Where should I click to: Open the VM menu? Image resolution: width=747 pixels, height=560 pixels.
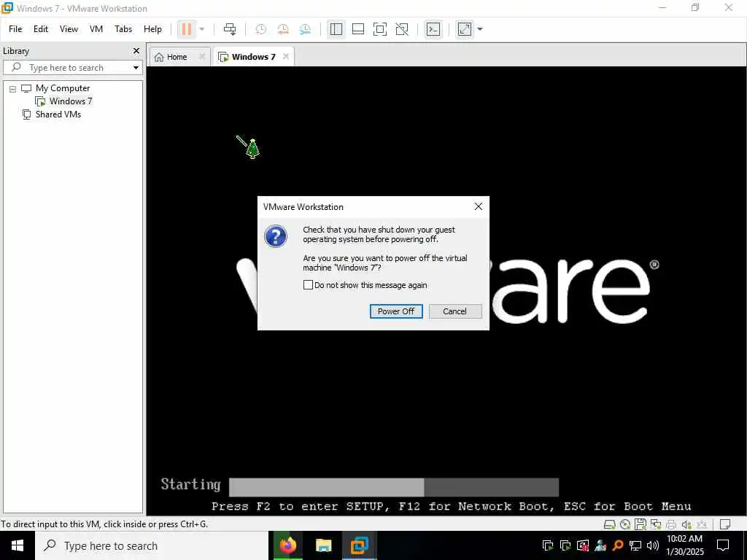tap(96, 29)
